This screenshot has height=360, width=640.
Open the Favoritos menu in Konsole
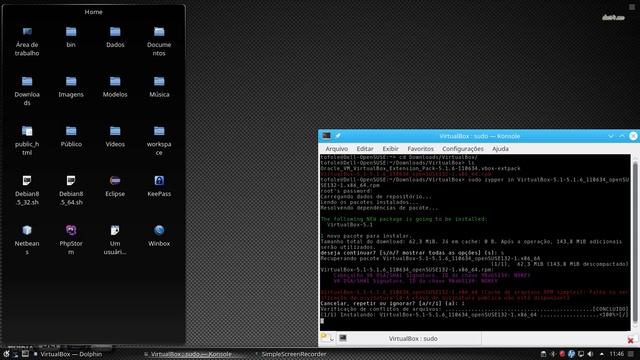tap(420, 149)
